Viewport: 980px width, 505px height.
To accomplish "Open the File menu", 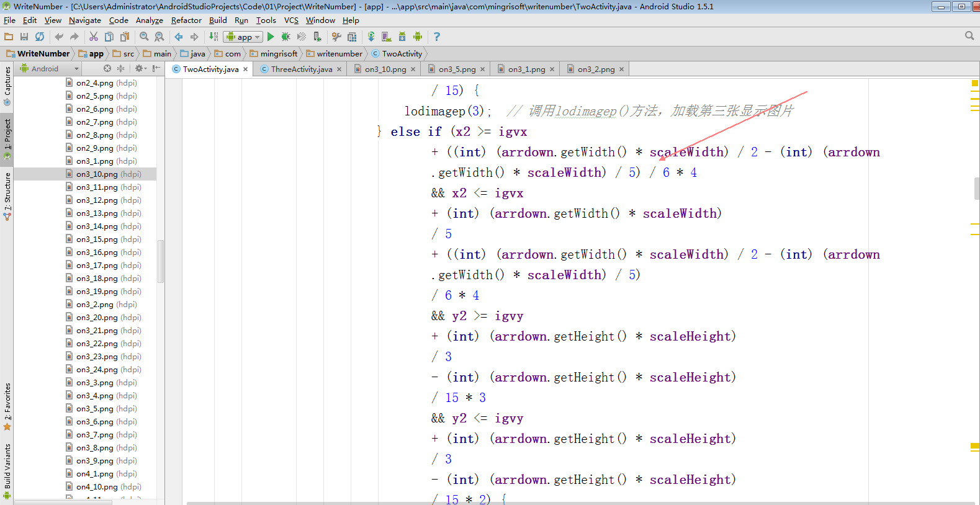I will click(x=9, y=20).
